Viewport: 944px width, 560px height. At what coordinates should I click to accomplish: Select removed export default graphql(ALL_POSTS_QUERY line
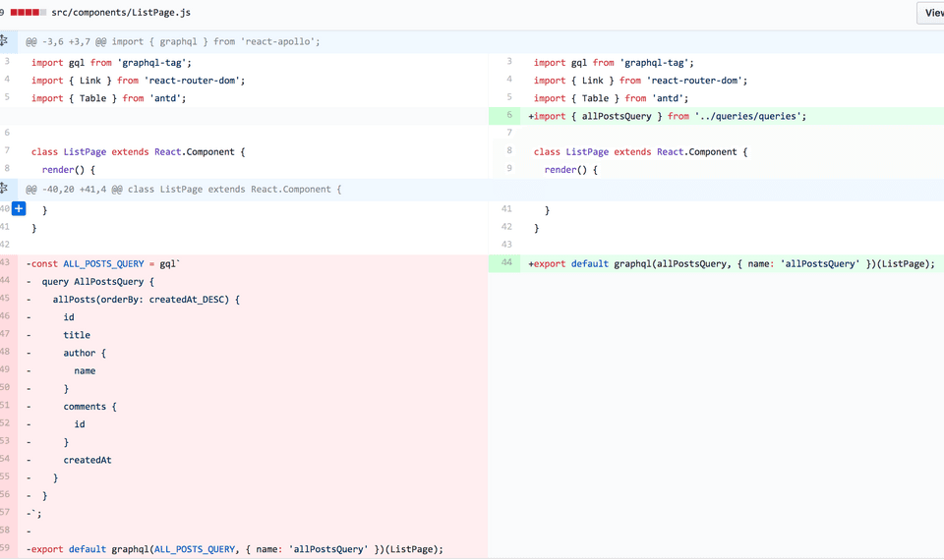coord(235,549)
